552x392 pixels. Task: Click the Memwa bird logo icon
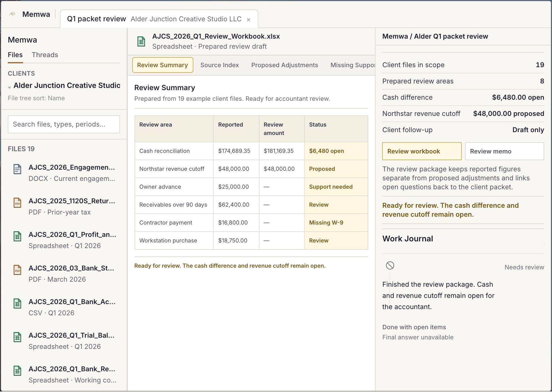tap(12, 14)
